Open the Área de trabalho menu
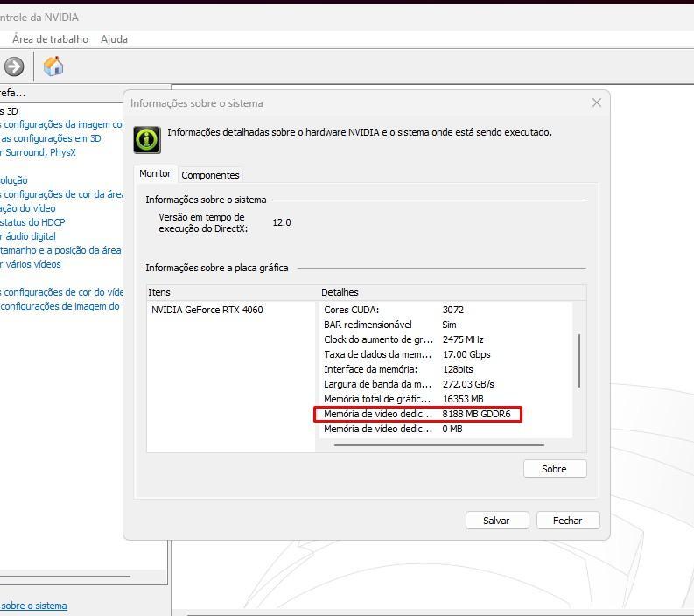 click(x=50, y=39)
